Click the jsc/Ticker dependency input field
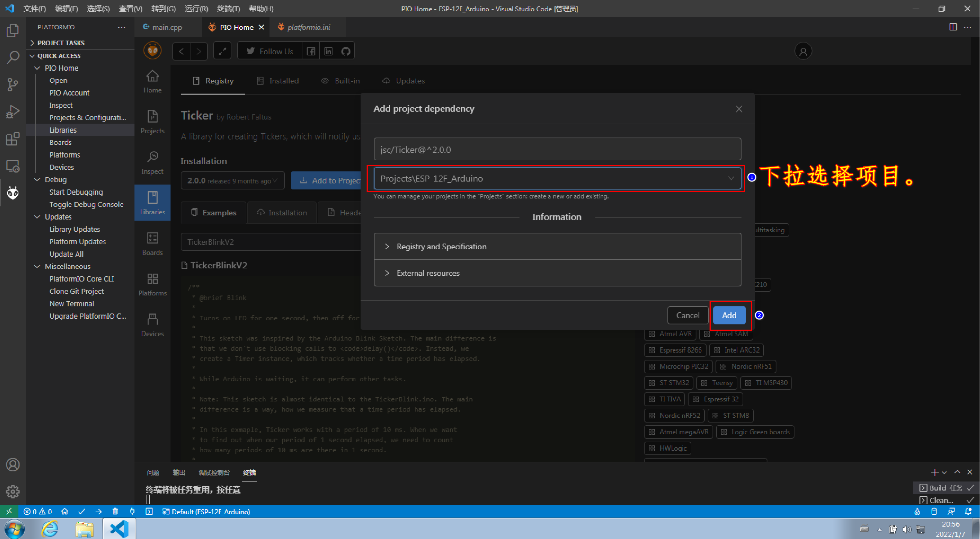 pyautogui.click(x=557, y=150)
